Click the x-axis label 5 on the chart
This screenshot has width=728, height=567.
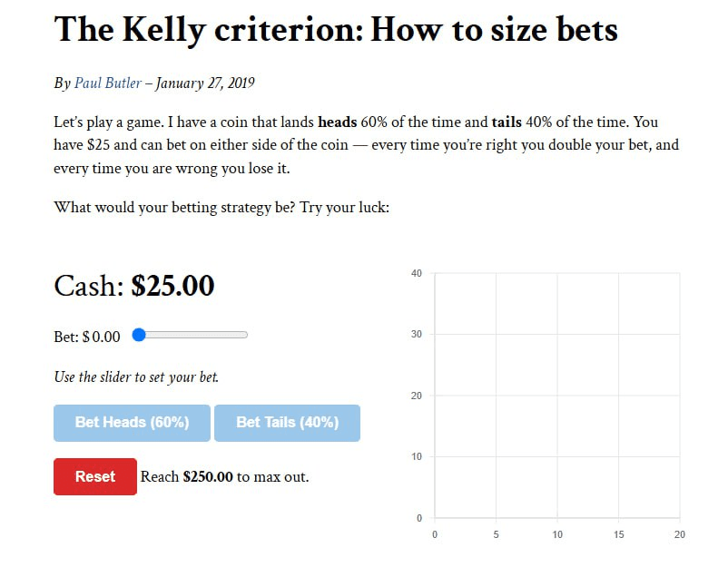(x=496, y=534)
